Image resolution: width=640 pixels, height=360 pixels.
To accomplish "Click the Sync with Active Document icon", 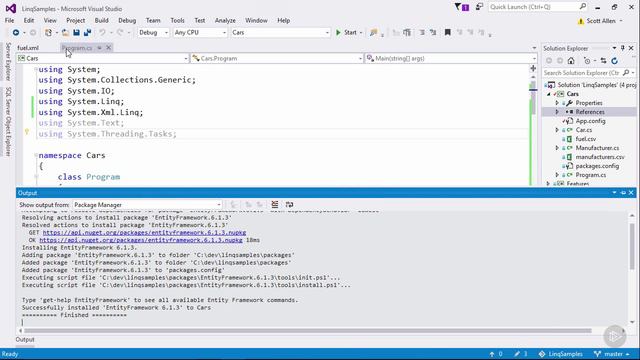I will [603, 61].
